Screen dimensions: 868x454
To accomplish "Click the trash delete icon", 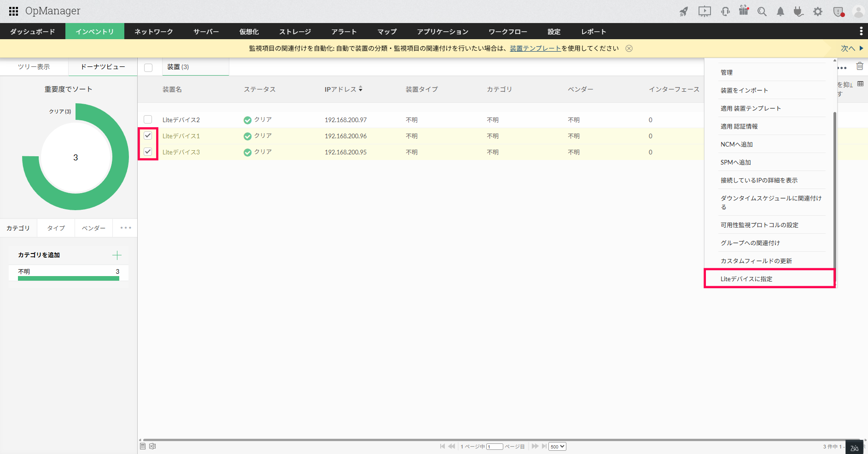I will coord(859,66).
